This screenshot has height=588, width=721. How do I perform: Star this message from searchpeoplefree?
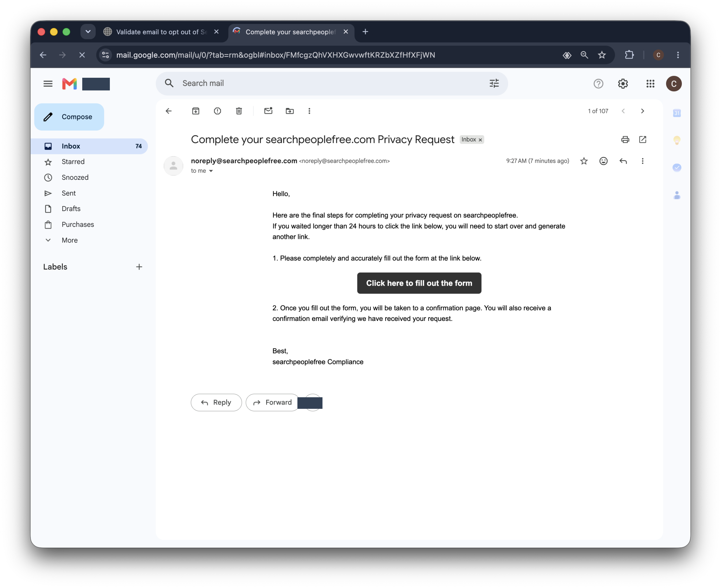(584, 161)
